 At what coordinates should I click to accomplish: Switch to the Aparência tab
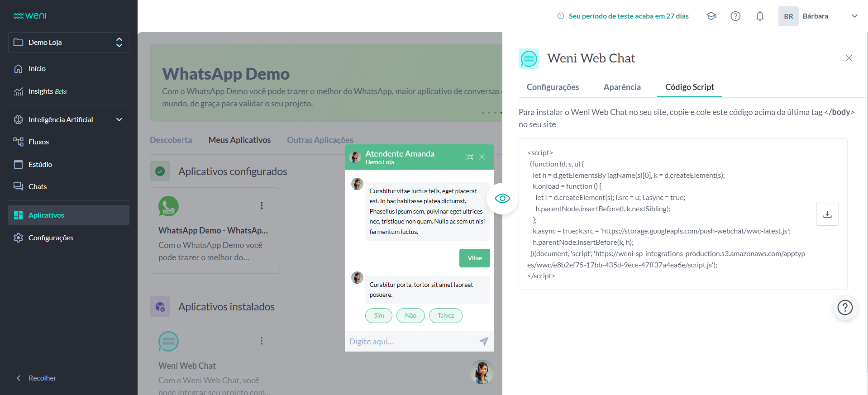622,87
